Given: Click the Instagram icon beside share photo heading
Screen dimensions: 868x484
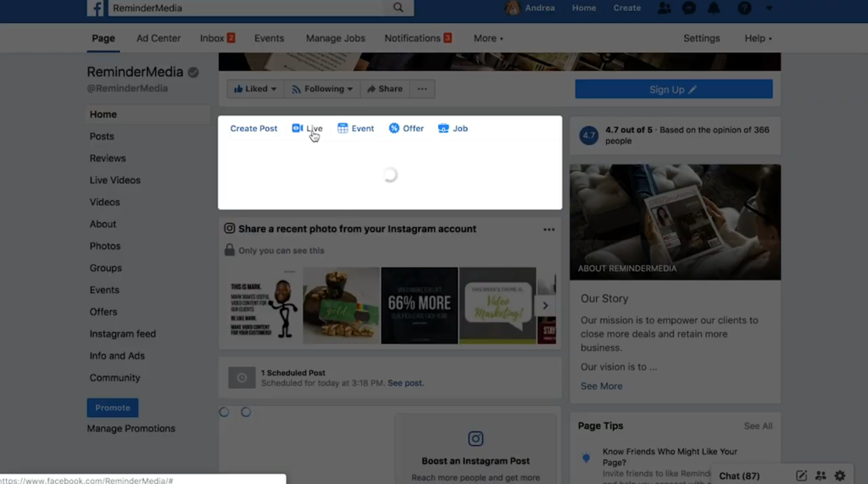Looking at the screenshot, I should (229, 229).
